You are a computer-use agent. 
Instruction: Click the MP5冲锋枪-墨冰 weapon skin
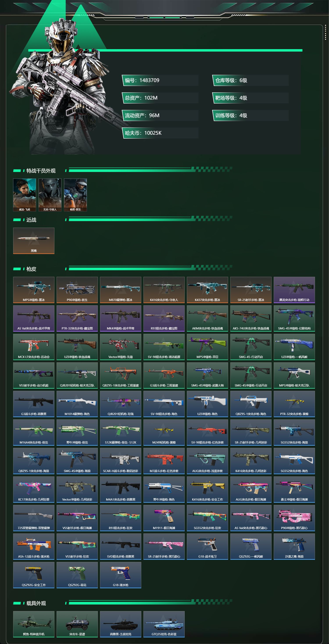[34, 290]
